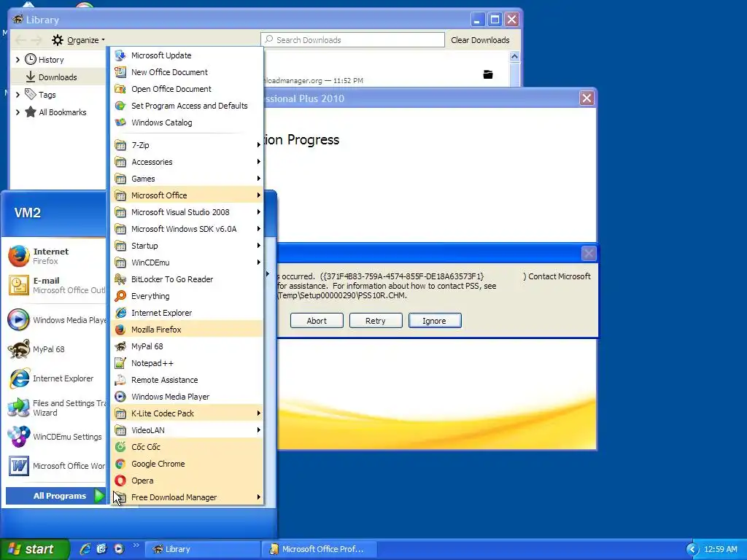Click the 12:59 AM clock
This screenshot has width=747, height=560.
[721, 549]
